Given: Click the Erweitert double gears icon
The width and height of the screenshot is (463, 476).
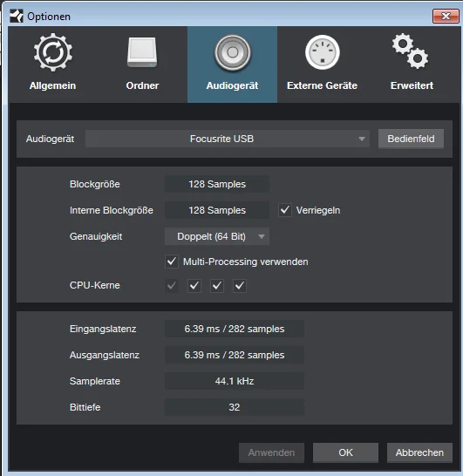Looking at the screenshot, I should pyautogui.click(x=410, y=51).
